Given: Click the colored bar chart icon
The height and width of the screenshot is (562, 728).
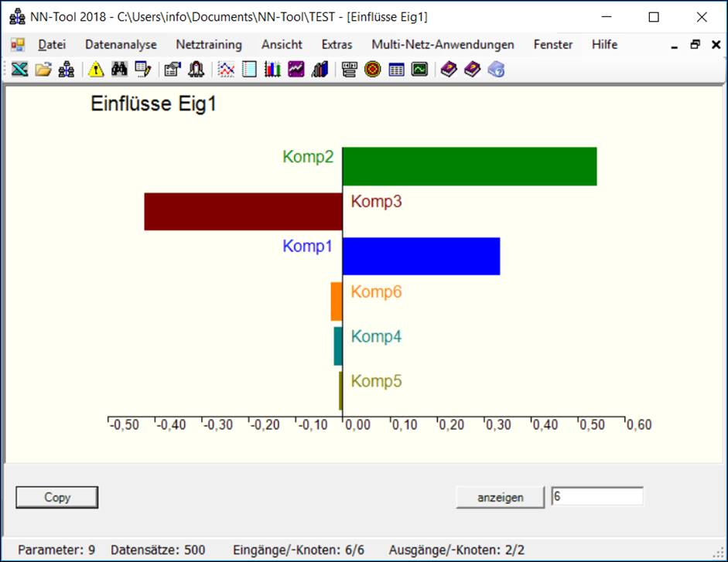Looking at the screenshot, I should [272, 70].
